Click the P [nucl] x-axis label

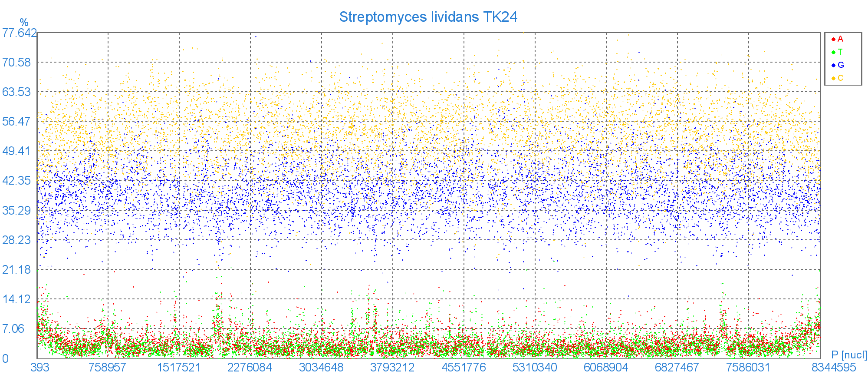pos(849,355)
